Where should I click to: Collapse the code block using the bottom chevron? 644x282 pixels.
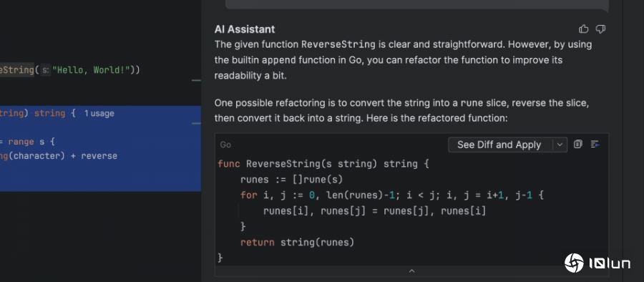tap(412, 271)
